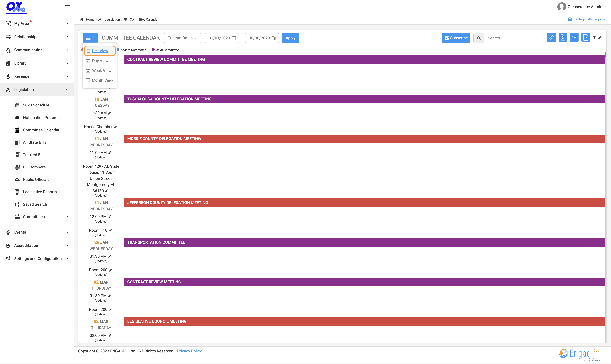This screenshot has width=611, height=364.
Task: Click the search magnifier icon
Action: [x=479, y=38]
